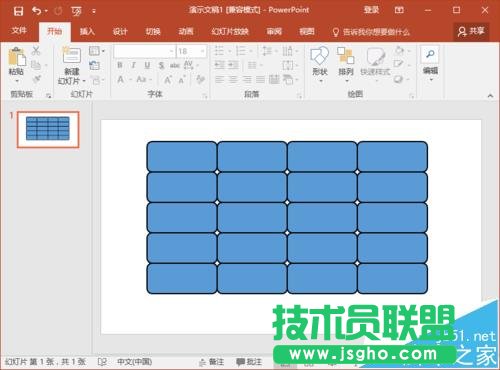Center align text

(x=233, y=79)
